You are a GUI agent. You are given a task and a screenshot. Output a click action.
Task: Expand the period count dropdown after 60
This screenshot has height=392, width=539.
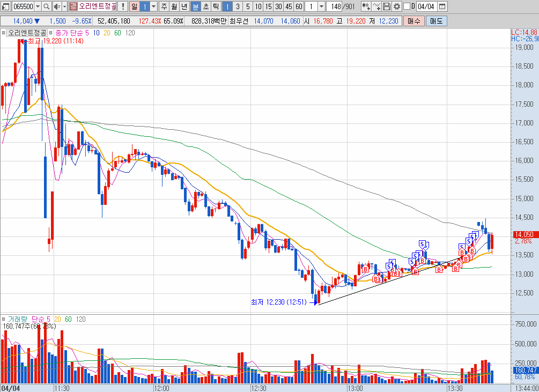[x=321, y=6]
